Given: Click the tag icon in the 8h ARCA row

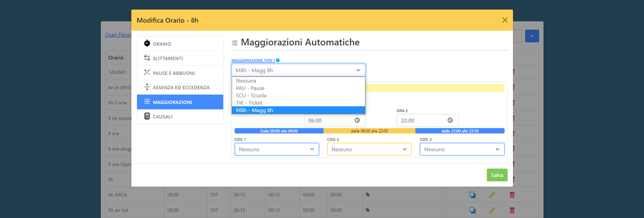Looking at the screenshot, I should tap(368, 195).
